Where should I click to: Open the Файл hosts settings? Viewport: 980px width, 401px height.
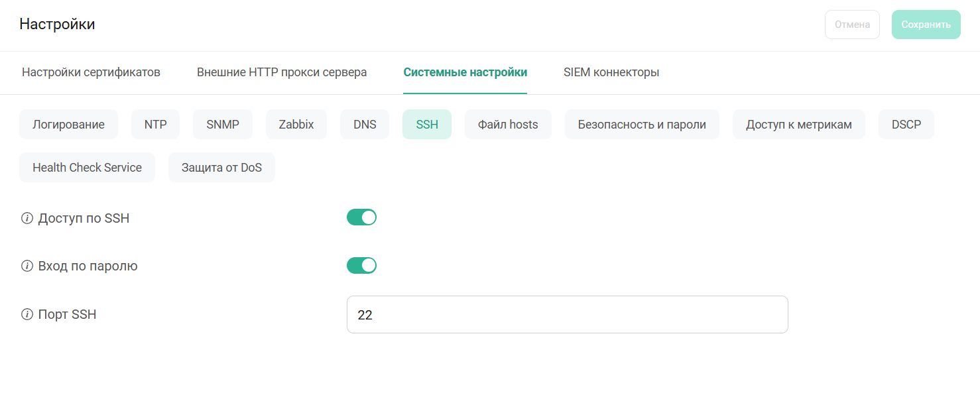508,124
